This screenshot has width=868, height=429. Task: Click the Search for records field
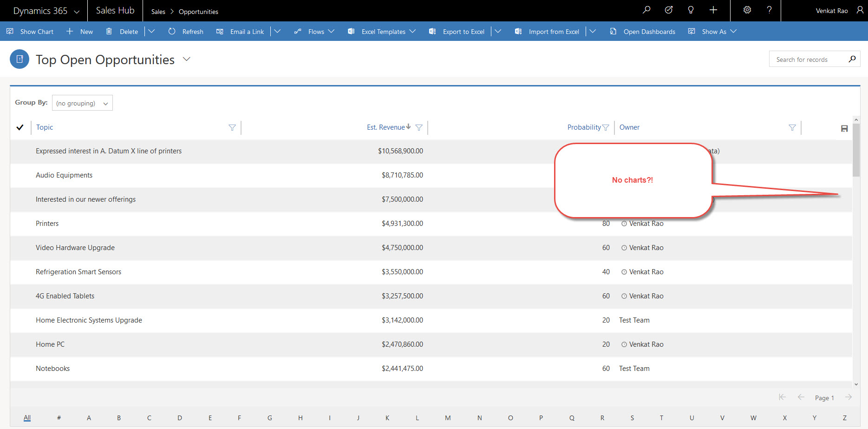tap(808, 59)
